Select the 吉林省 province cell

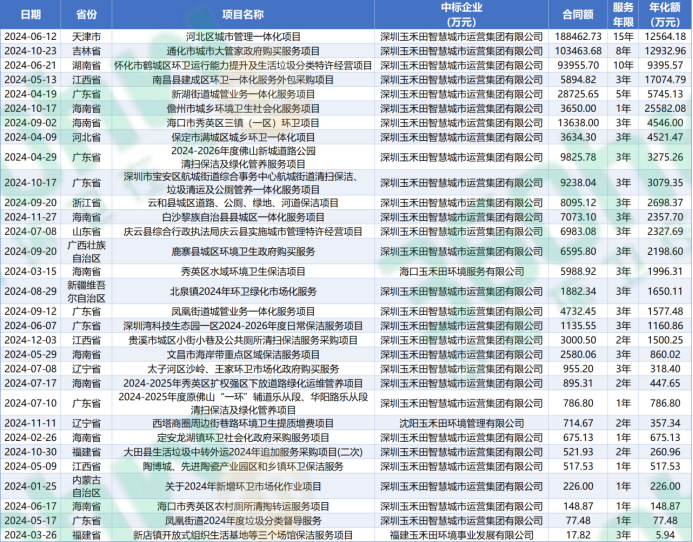(x=86, y=51)
